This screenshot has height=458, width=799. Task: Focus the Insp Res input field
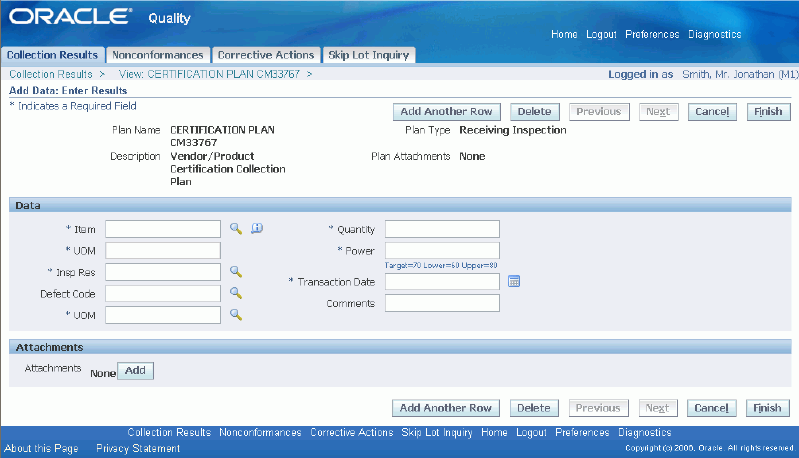[163, 272]
